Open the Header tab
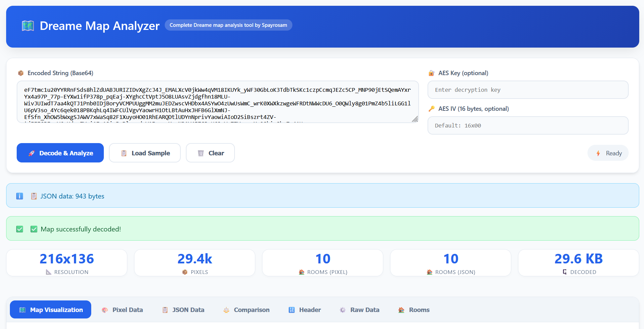 [x=305, y=310]
